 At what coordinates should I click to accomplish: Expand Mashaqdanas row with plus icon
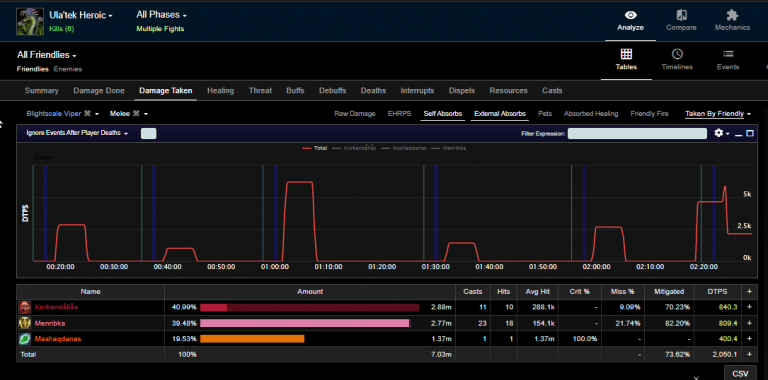click(749, 339)
